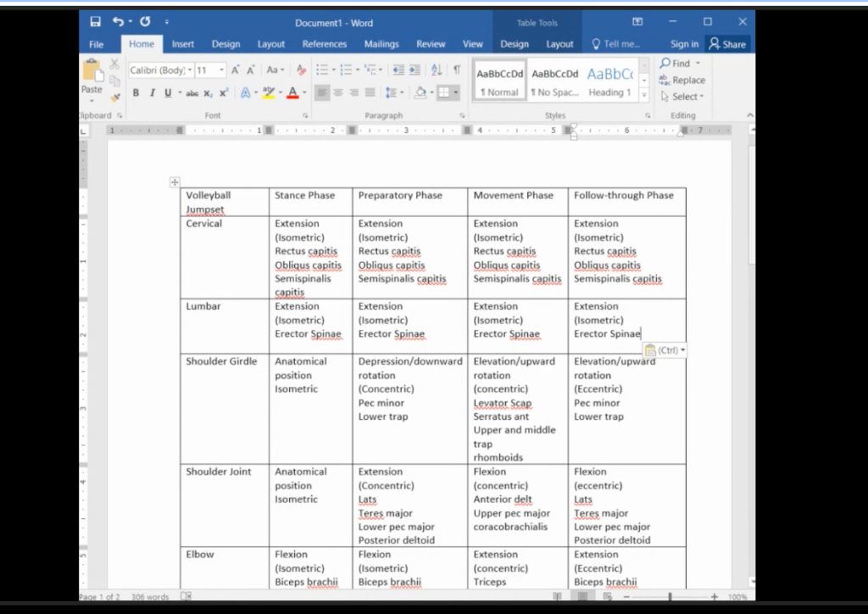The image size is (868, 614).
Task: Click Sign in
Action: point(684,44)
